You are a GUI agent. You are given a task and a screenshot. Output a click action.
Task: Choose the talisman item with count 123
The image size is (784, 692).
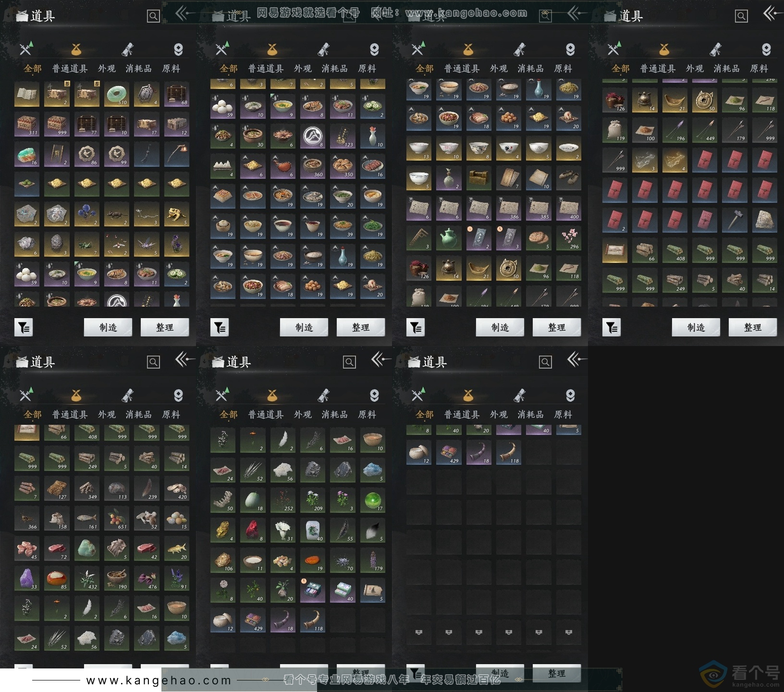pyautogui.click(x=343, y=136)
